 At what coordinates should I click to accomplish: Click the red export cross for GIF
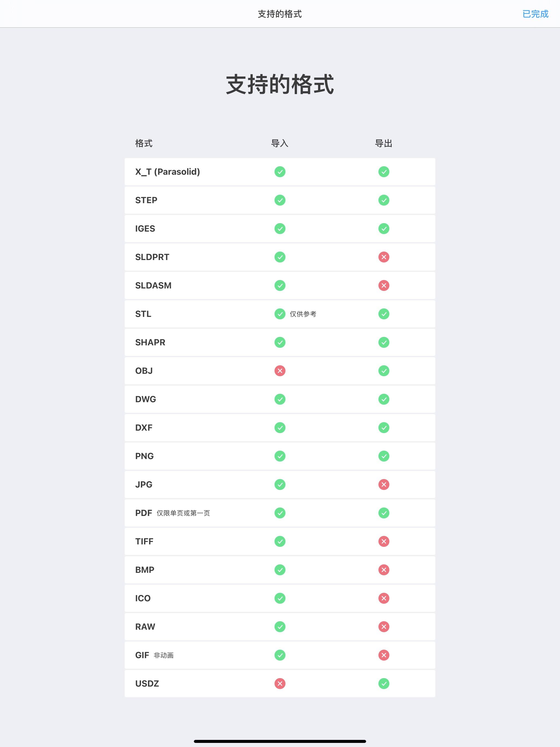(384, 655)
